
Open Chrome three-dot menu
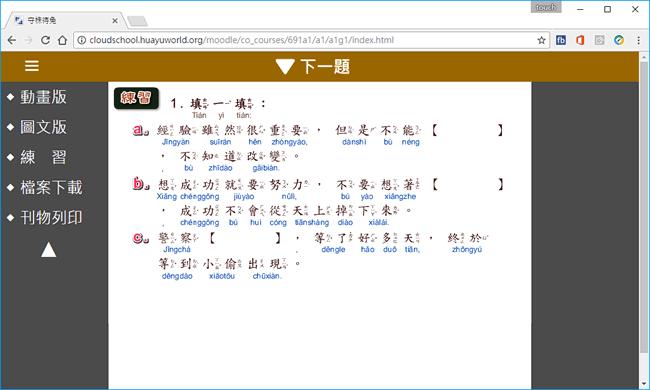[x=638, y=40]
